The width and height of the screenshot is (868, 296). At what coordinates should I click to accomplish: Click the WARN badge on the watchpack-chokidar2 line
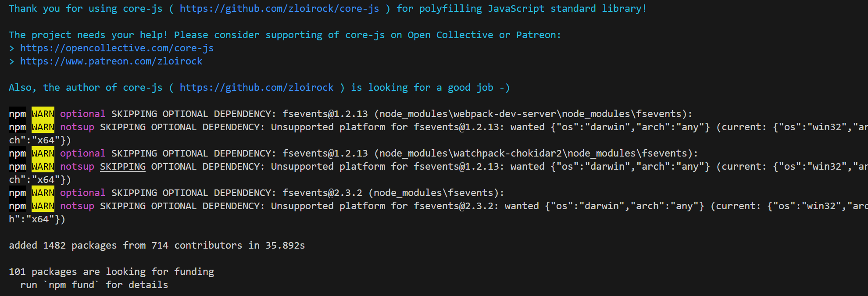[43, 153]
